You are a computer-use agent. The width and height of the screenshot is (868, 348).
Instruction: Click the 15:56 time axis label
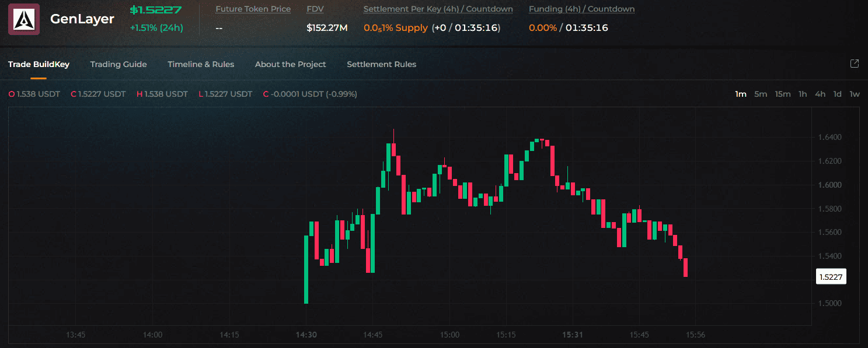point(696,335)
